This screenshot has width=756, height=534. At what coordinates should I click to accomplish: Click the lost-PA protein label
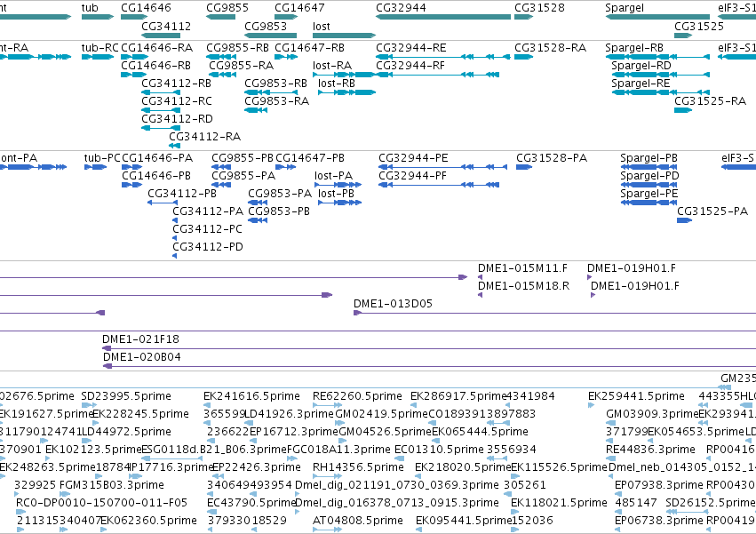coord(334,176)
